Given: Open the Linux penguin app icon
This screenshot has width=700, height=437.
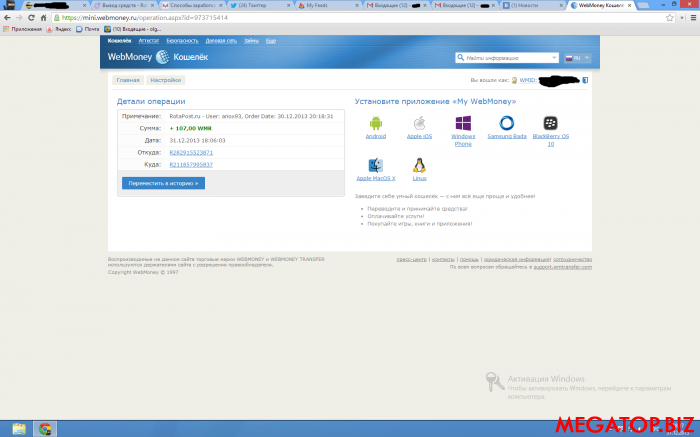Looking at the screenshot, I should [419, 165].
